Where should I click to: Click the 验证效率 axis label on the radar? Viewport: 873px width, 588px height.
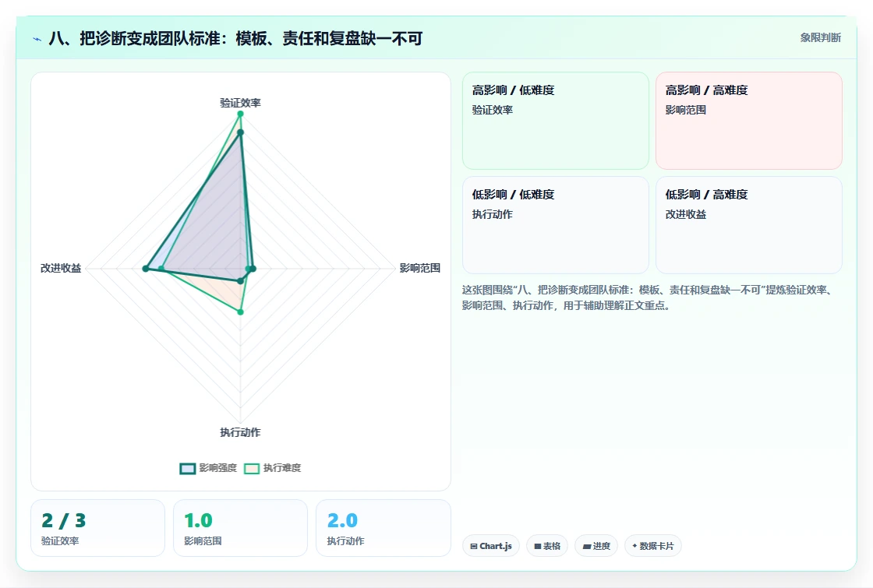241,103
